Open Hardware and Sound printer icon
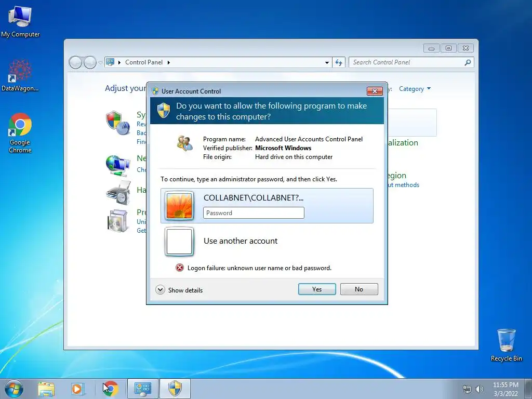Screen dimensions: 532x399 pyautogui.click(x=118, y=192)
